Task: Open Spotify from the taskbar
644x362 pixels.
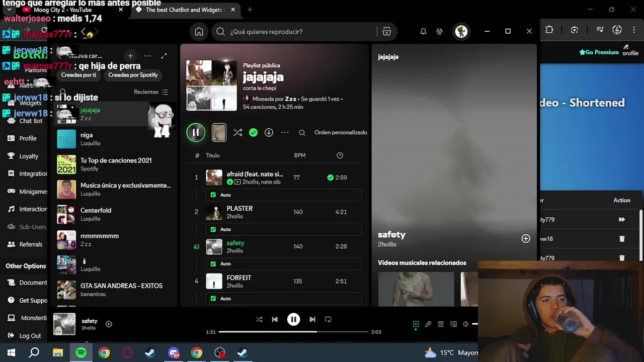Action: [81, 353]
